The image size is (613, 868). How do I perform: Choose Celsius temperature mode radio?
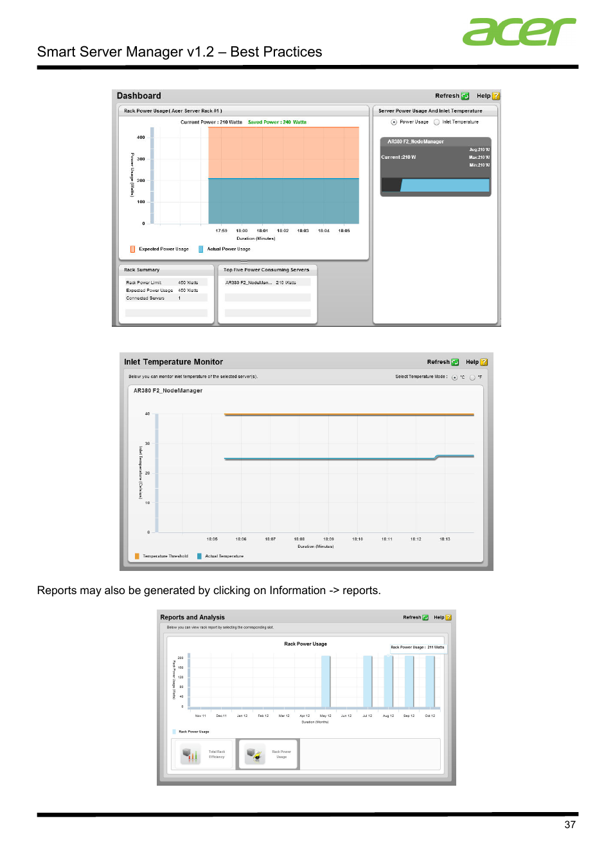point(454,377)
